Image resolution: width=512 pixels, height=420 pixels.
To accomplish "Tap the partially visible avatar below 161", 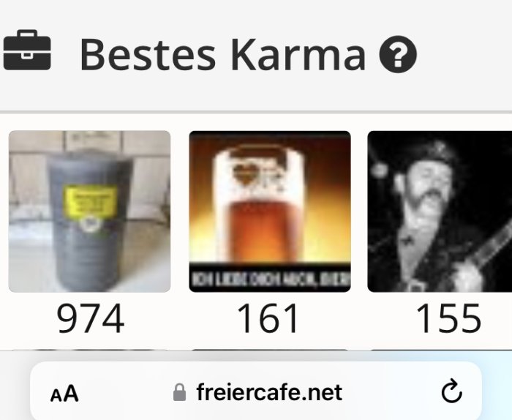I will pyautogui.click(x=270, y=350).
